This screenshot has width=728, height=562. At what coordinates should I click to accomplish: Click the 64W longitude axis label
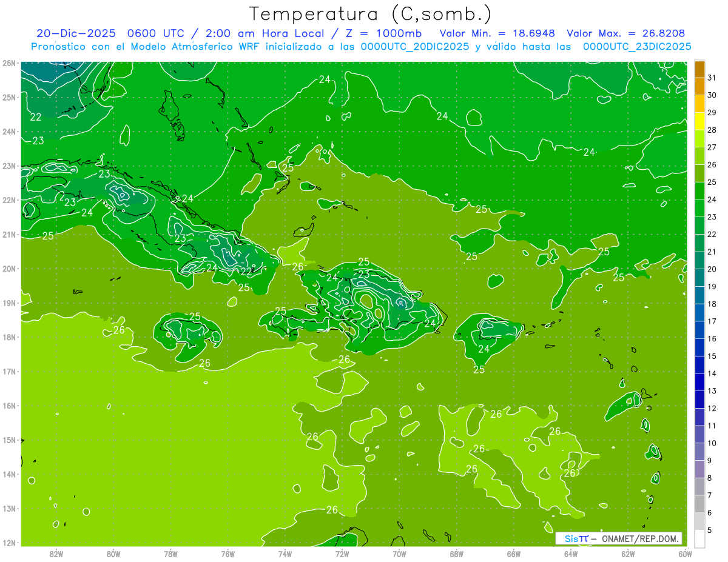pyautogui.click(x=570, y=553)
